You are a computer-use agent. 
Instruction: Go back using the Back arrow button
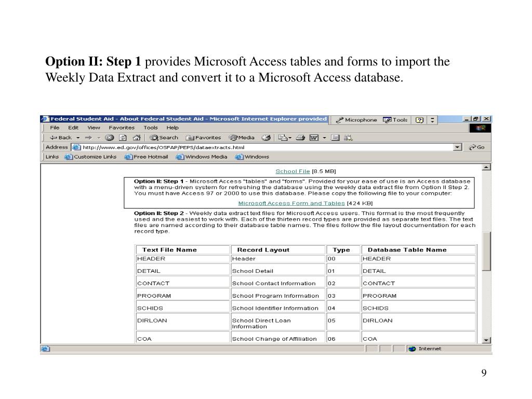(60, 138)
